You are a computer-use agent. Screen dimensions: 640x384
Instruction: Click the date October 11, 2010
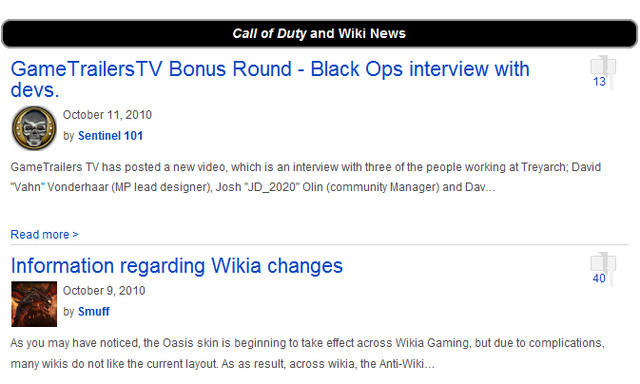click(107, 115)
